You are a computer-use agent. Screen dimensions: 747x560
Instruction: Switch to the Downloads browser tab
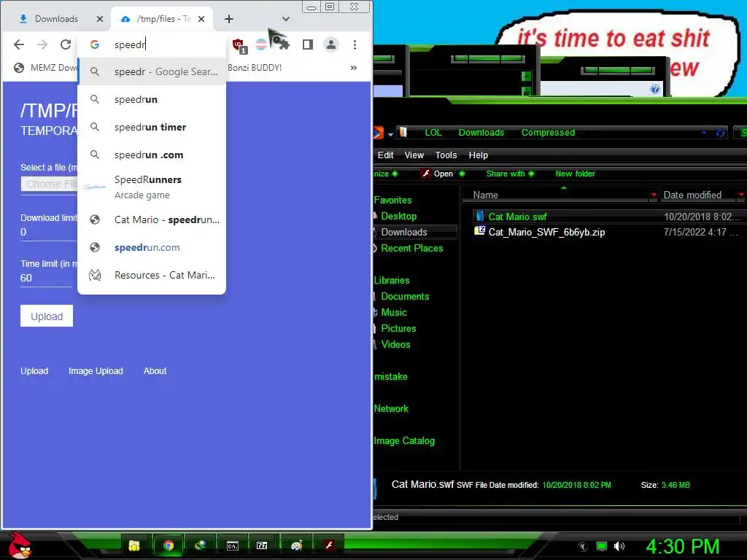56,19
